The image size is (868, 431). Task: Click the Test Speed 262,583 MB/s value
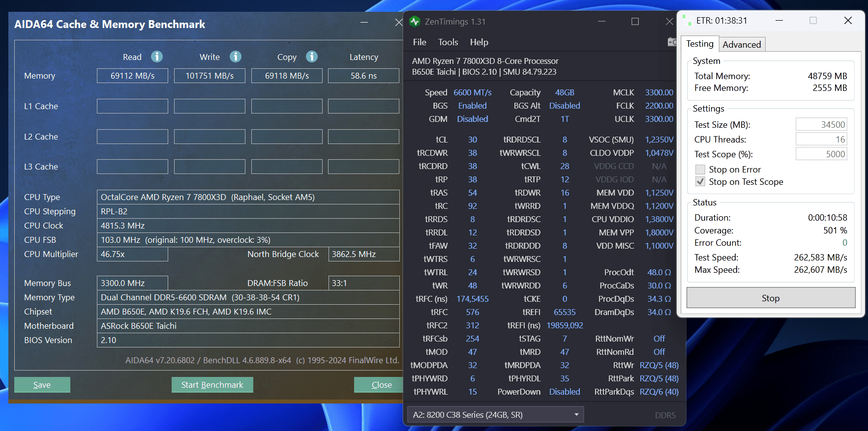coord(820,258)
